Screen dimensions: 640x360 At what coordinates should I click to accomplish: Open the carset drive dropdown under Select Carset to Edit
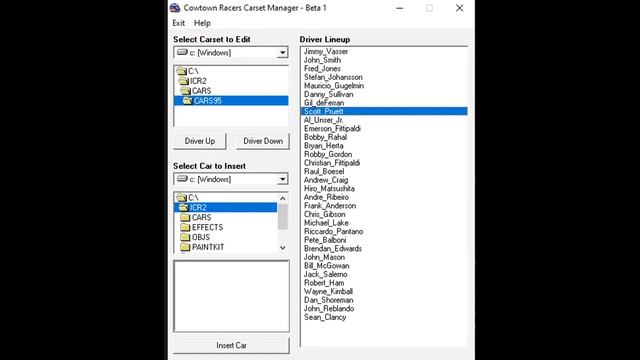(282, 53)
